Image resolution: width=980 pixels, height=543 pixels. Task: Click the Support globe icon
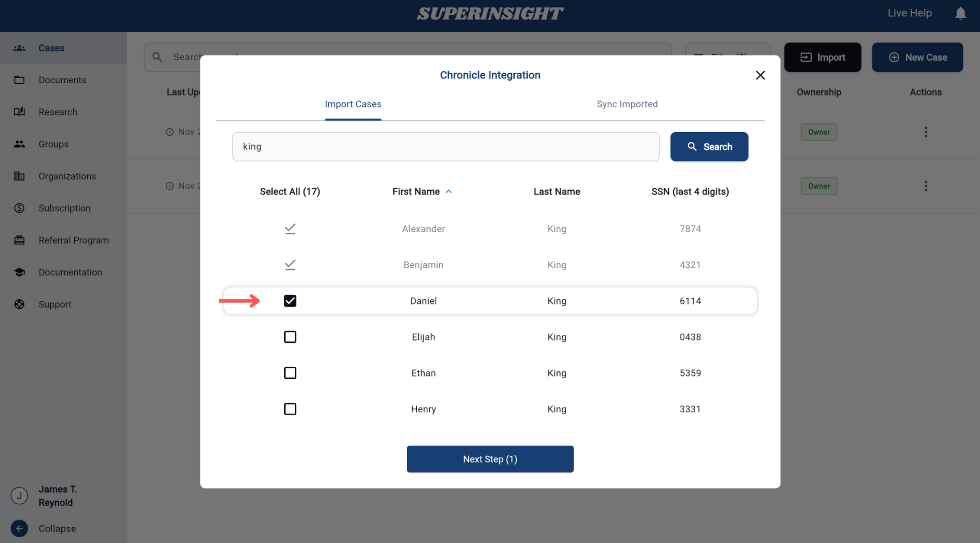(x=19, y=304)
